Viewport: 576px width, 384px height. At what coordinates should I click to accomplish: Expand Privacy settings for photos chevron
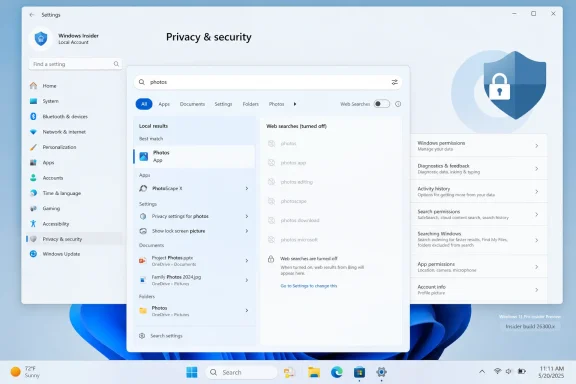point(247,216)
